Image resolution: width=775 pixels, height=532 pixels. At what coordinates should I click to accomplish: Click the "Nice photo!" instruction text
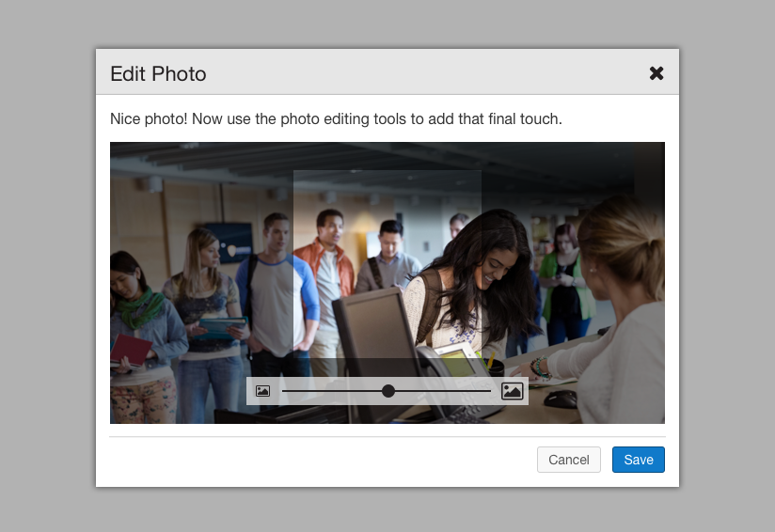tap(336, 119)
